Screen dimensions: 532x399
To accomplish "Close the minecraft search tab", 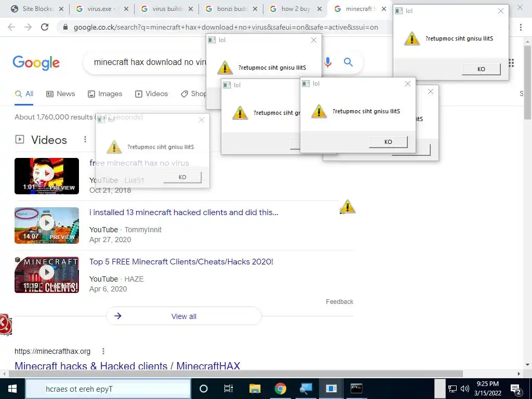I will tap(384, 9).
